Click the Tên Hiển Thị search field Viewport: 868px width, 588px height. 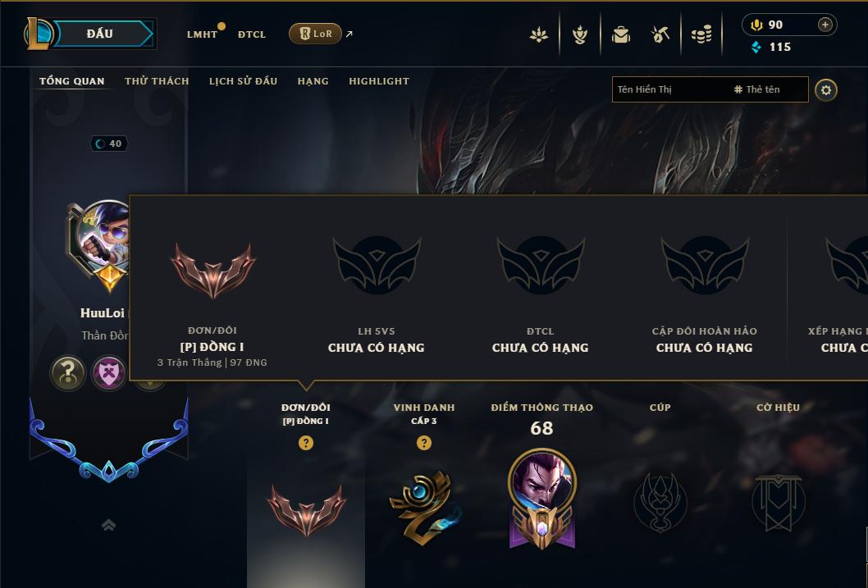710,89
